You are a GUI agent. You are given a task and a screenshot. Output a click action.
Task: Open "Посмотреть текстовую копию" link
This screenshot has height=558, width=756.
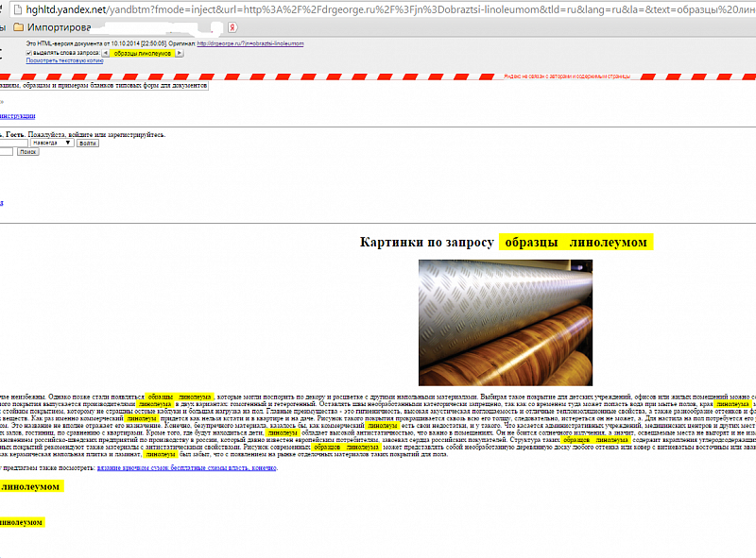tap(64, 60)
